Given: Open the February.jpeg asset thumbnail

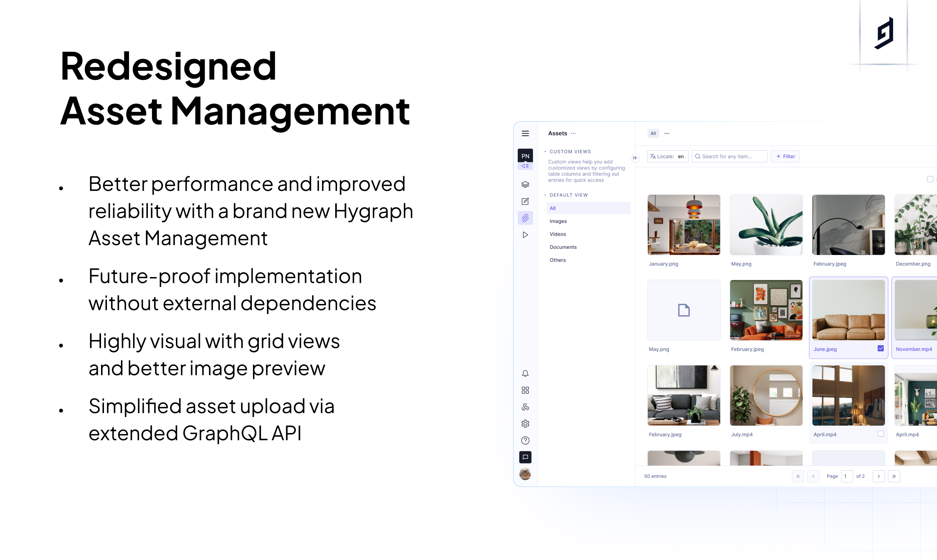Looking at the screenshot, I should tap(848, 224).
